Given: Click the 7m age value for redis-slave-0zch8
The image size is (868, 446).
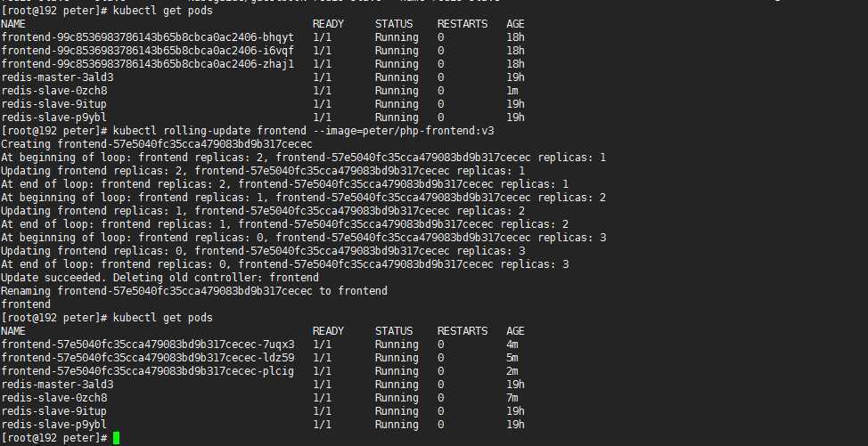Looking at the screenshot, I should pyautogui.click(x=512, y=398).
